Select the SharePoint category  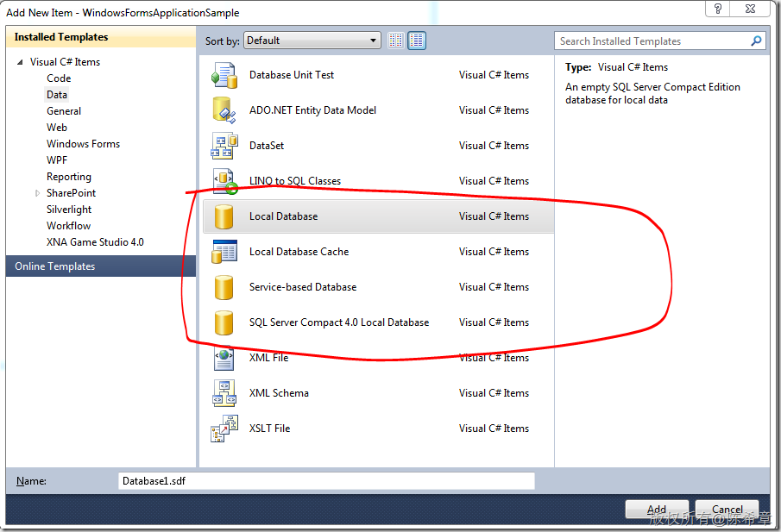(x=72, y=193)
